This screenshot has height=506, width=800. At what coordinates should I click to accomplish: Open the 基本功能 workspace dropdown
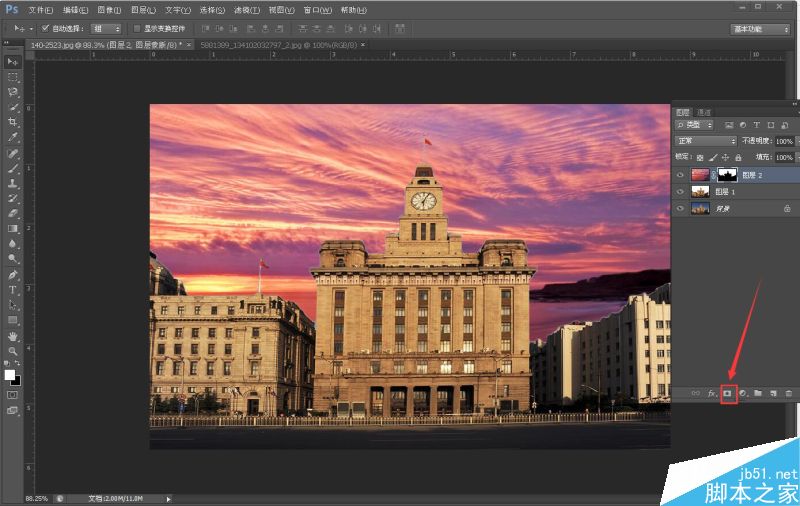coord(760,29)
